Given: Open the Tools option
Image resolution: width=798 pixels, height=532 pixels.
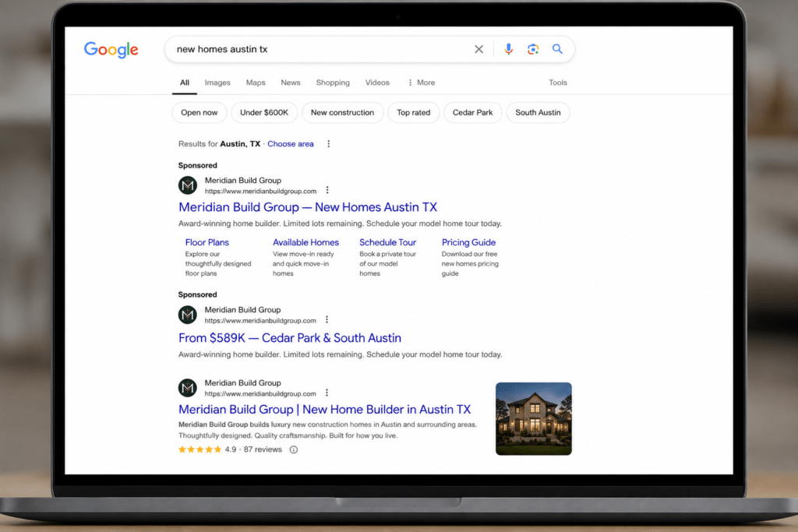Looking at the screenshot, I should (558, 83).
